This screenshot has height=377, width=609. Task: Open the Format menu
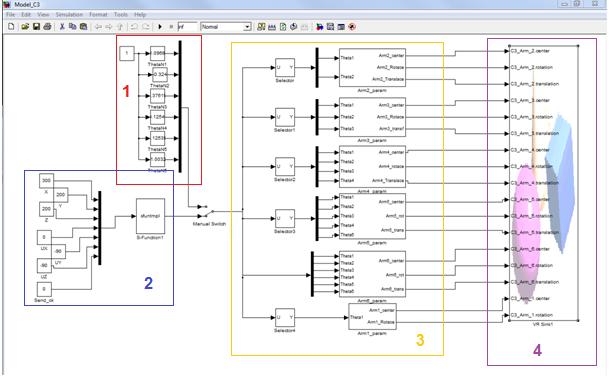pos(98,14)
